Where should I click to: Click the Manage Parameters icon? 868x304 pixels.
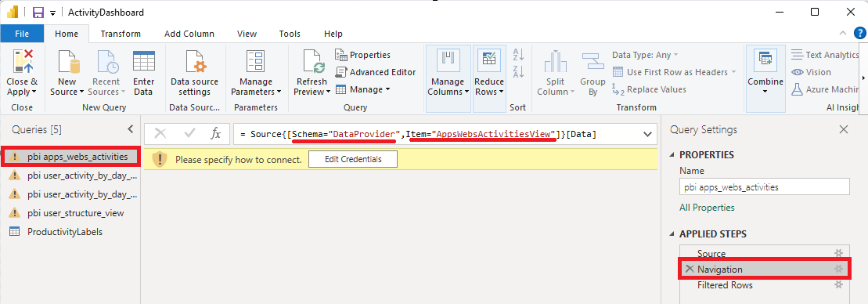click(256, 61)
